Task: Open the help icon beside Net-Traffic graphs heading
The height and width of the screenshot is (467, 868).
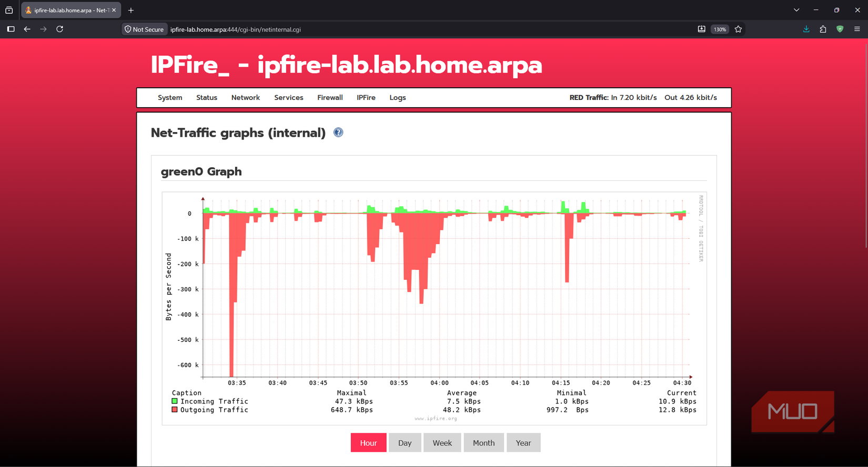Action: pos(338,133)
